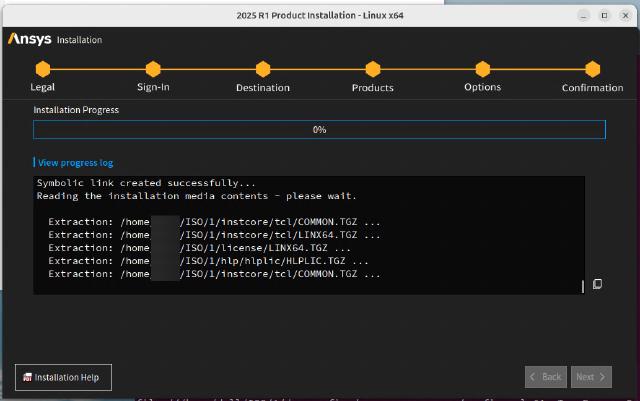Click the Legal step hexagon
640x401 pixels.
(43, 69)
